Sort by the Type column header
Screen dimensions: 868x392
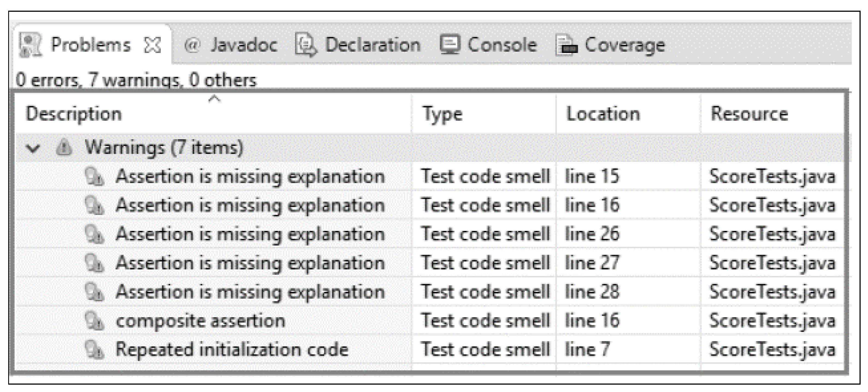(x=442, y=114)
